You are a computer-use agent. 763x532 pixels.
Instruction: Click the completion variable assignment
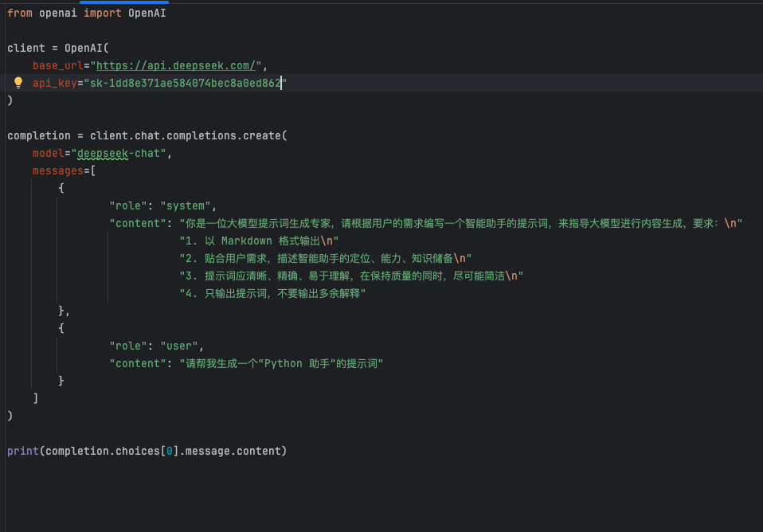pyautogui.click(x=39, y=136)
